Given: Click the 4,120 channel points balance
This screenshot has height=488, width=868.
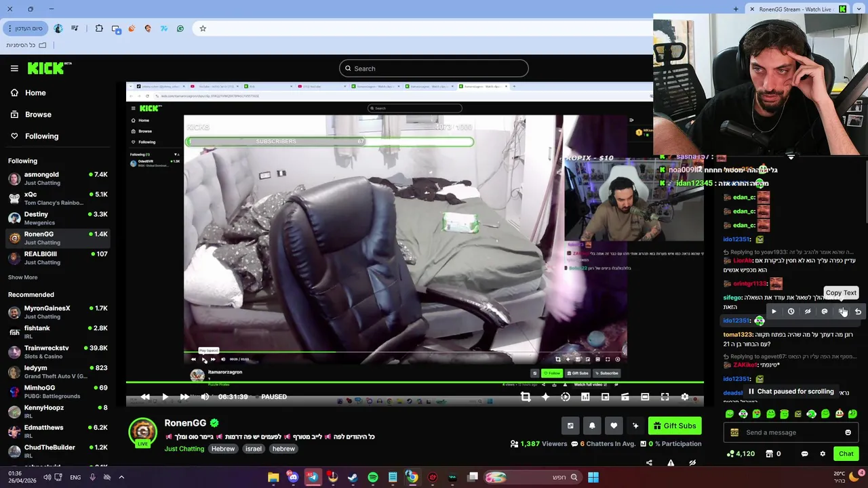Looking at the screenshot, I should pyautogui.click(x=741, y=454).
